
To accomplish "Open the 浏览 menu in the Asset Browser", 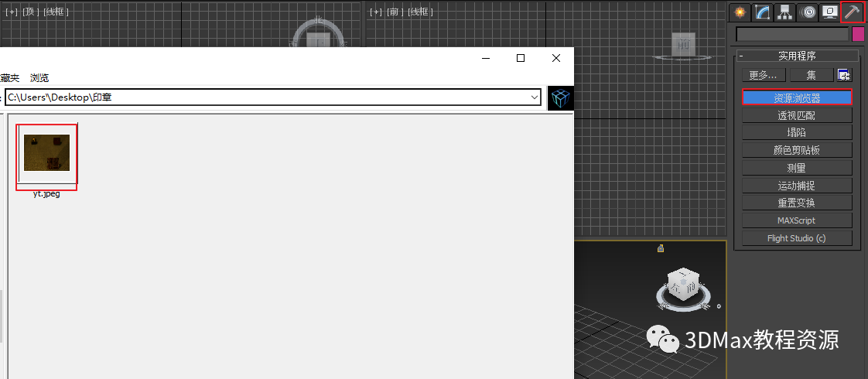I will [39, 78].
